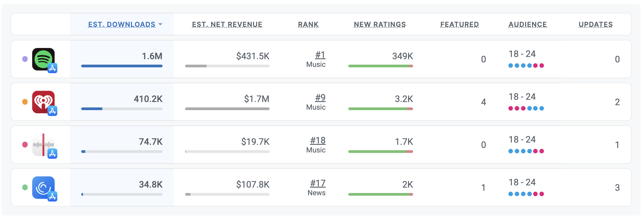
Task: Click the purple color dot for Spotify
Action: point(25,59)
